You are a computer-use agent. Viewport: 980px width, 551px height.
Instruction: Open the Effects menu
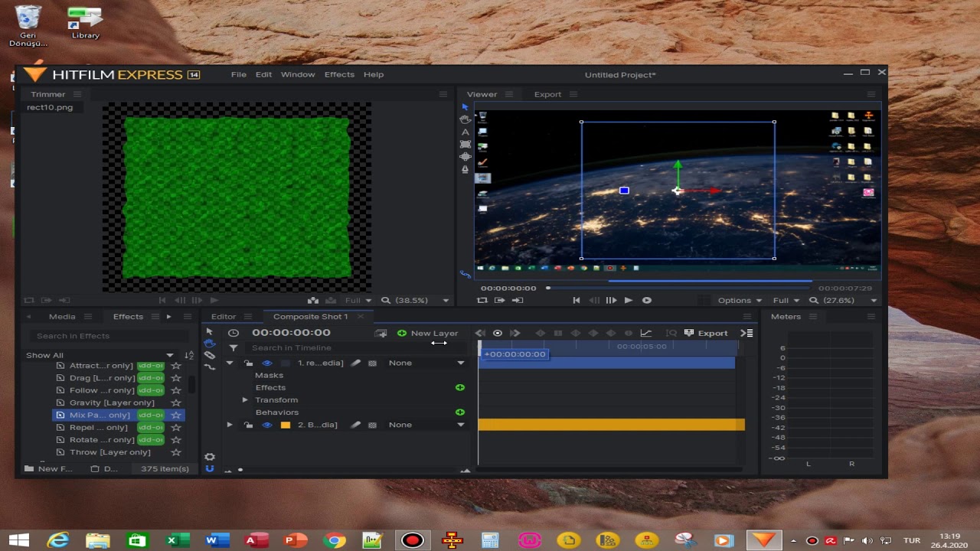tap(339, 74)
